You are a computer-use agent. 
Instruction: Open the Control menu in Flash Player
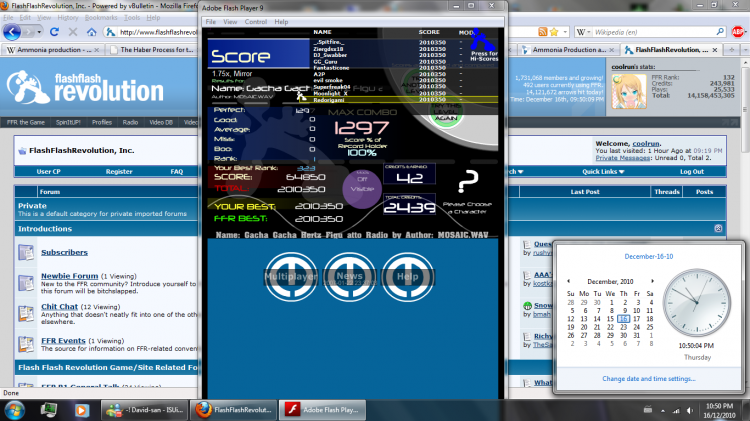255,22
